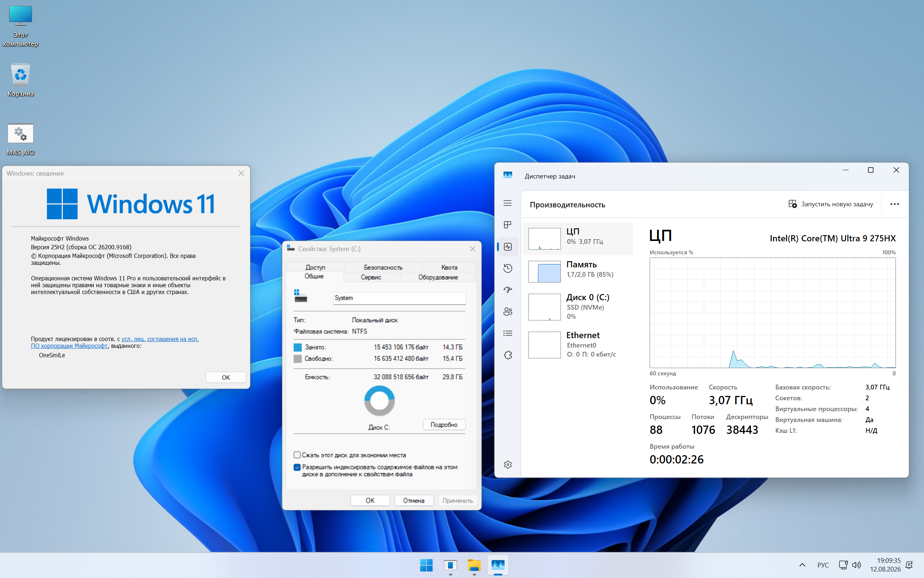Click the white-window app icon next to Start
924x578 pixels.
450,565
